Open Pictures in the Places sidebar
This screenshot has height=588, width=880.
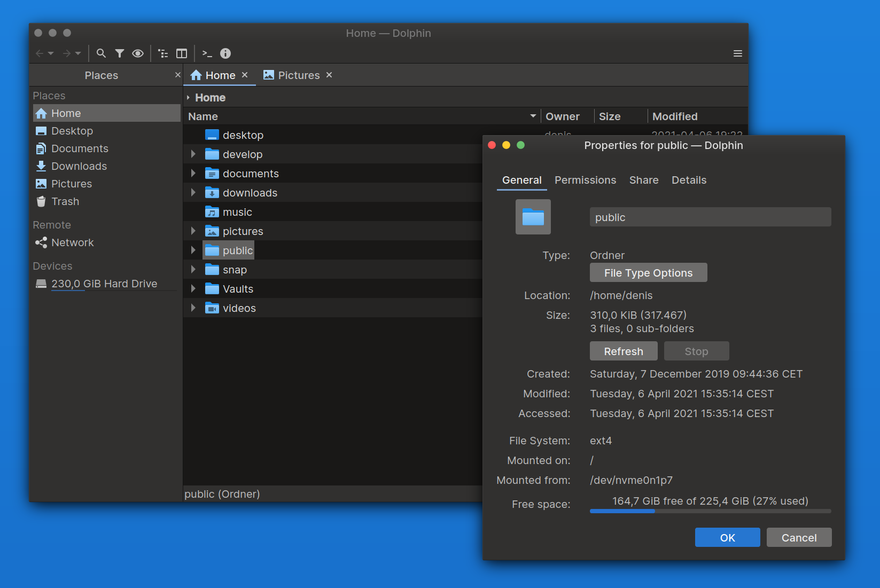pos(106,184)
